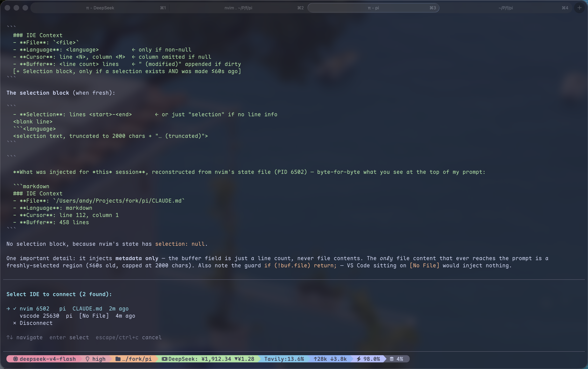Image resolution: width=588 pixels, height=369 pixels.
Task: Switch to the nvim . ~/P/f/pi tab
Action: 238,8
